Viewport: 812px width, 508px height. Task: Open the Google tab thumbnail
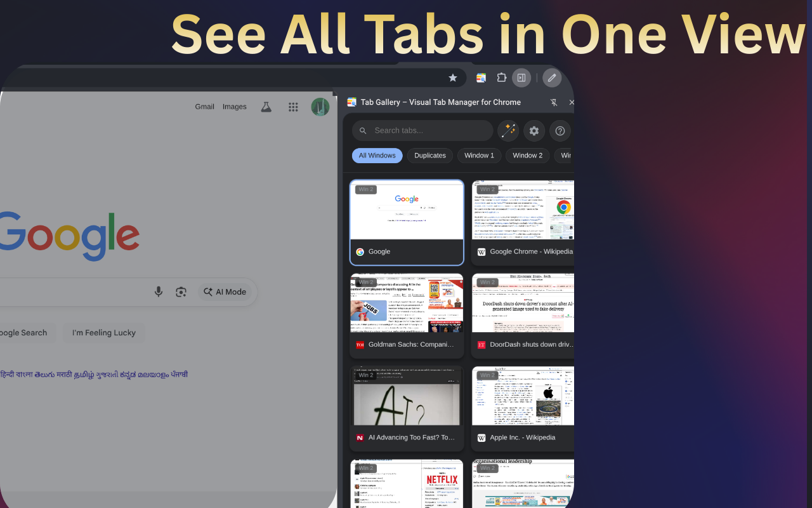pyautogui.click(x=407, y=210)
